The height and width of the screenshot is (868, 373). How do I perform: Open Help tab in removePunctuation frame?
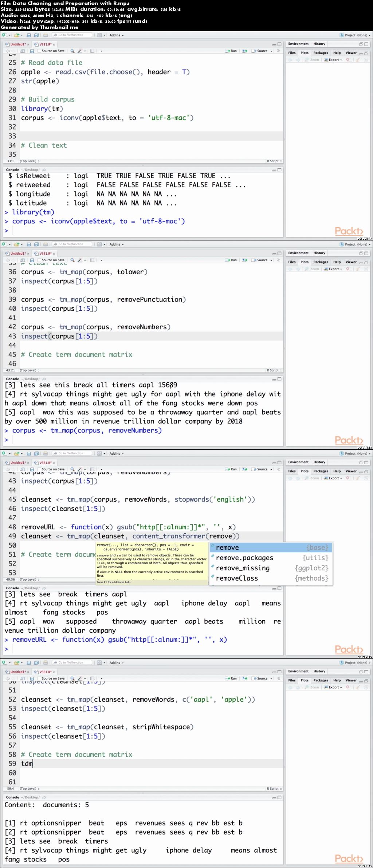coord(337,262)
